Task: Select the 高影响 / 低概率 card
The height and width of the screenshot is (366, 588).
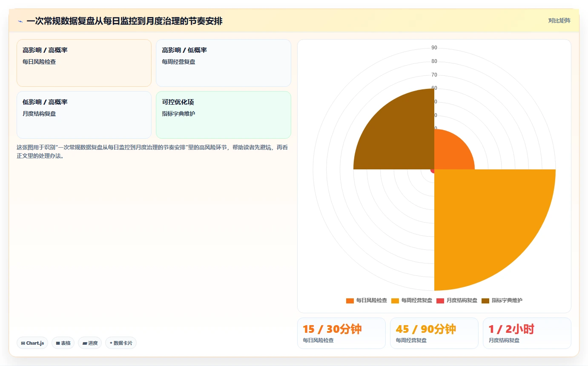Action: click(x=224, y=63)
